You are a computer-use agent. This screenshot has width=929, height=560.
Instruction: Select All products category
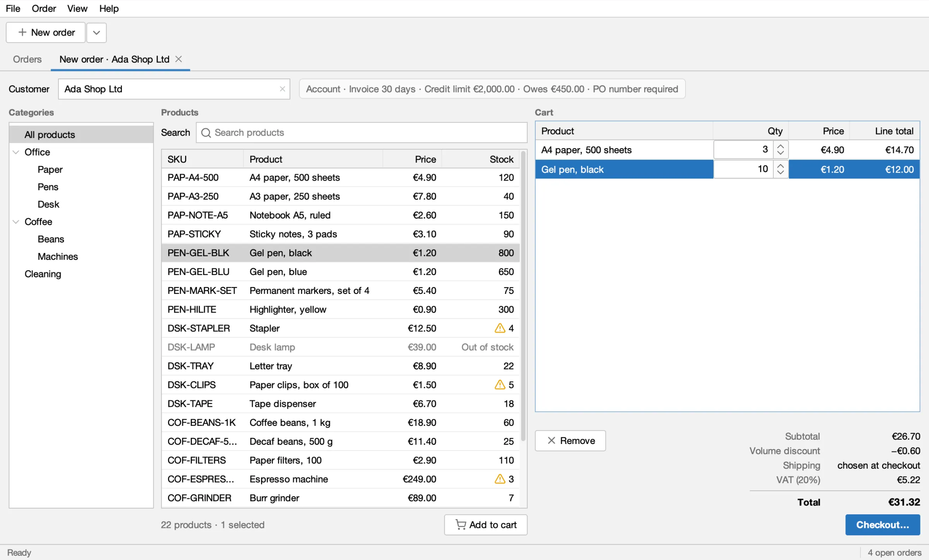(x=81, y=135)
